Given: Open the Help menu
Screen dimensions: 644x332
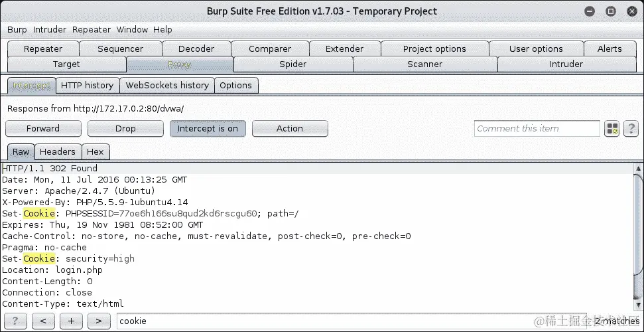Looking at the screenshot, I should pos(162,30).
